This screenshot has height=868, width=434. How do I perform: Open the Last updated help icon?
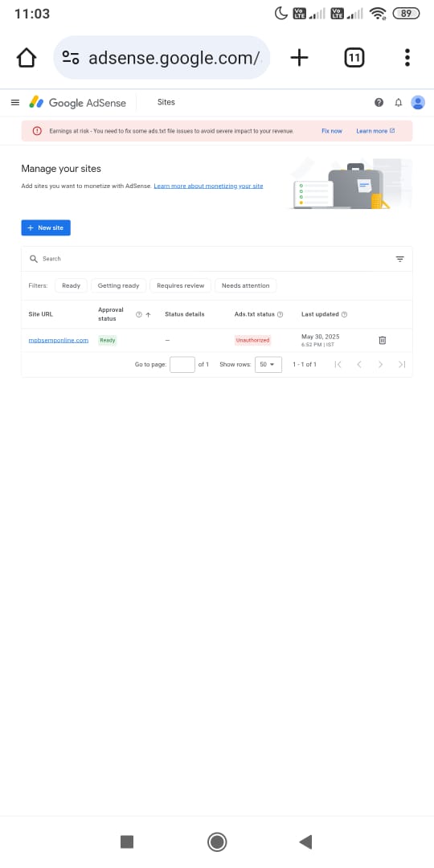click(x=344, y=314)
